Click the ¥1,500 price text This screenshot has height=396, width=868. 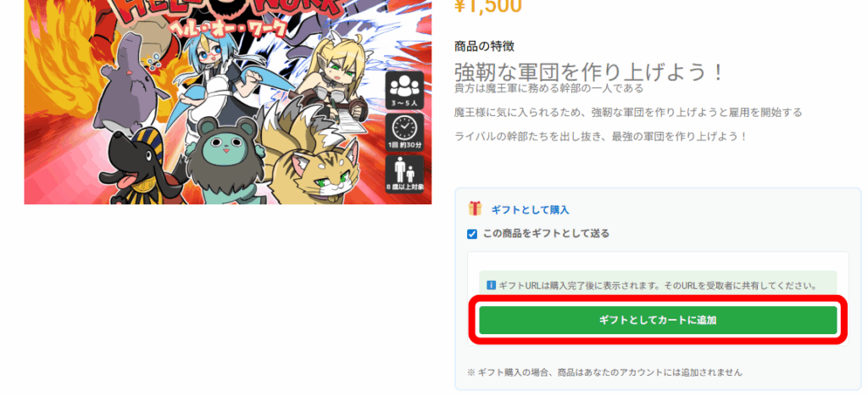487,6
